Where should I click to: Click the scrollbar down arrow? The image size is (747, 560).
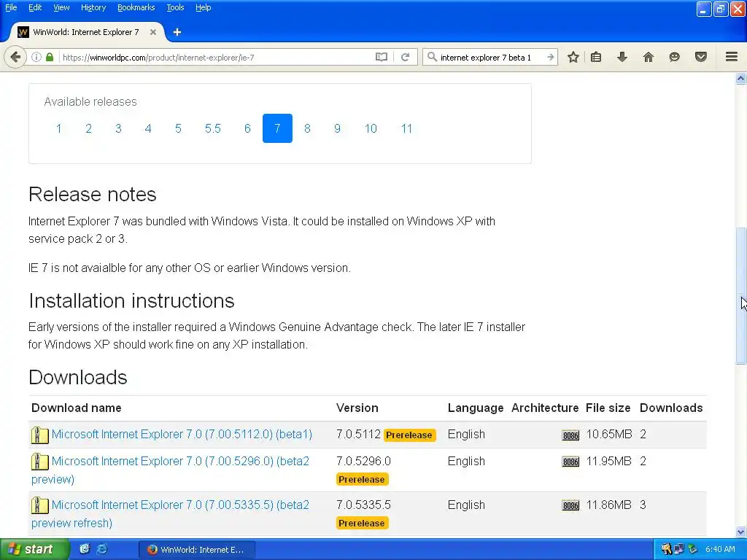[741, 532]
